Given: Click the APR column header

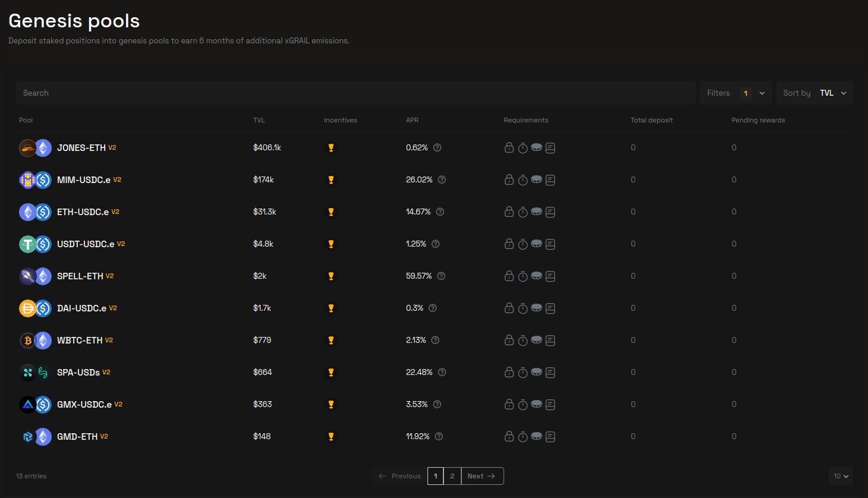Looking at the screenshot, I should pos(412,120).
